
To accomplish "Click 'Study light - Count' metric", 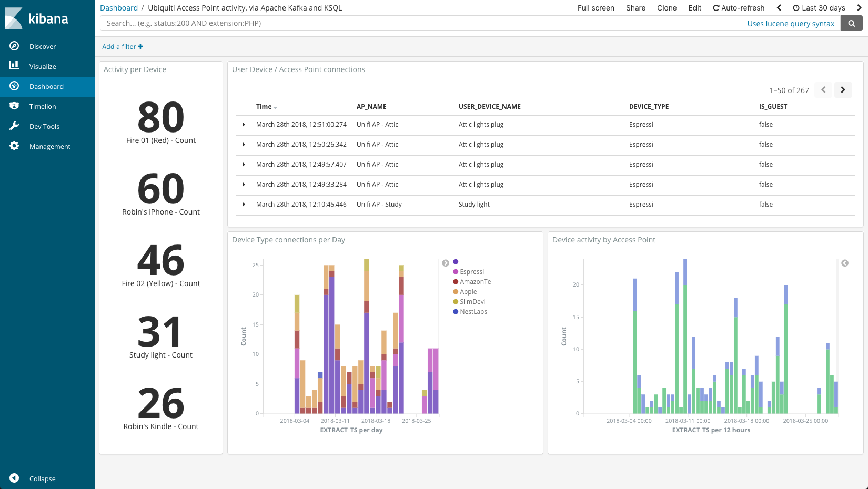I will click(x=161, y=337).
